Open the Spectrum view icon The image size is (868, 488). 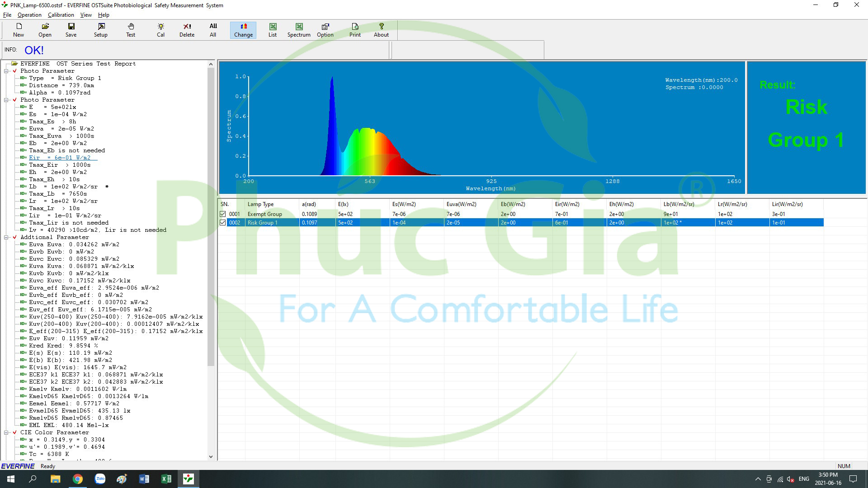tap(299, 30)
